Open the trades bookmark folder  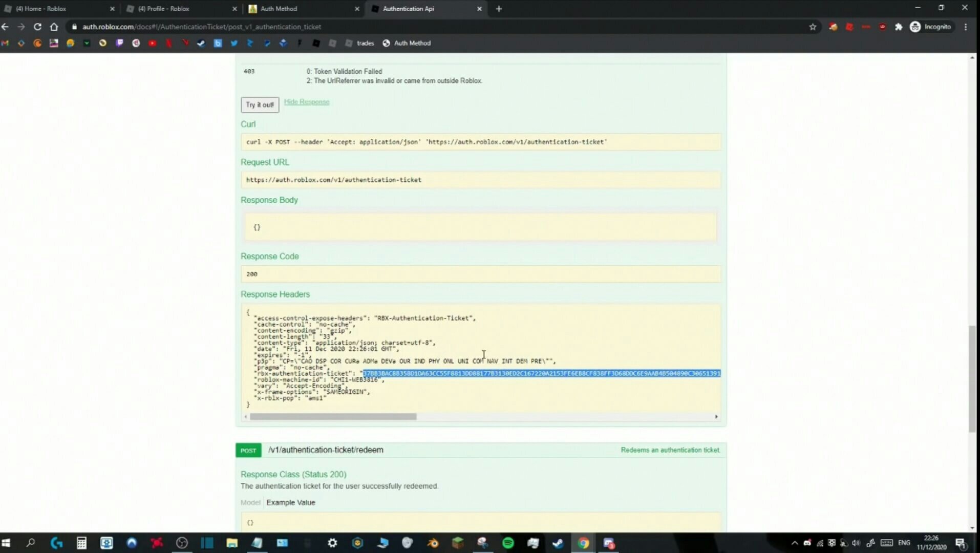[360, 43]
